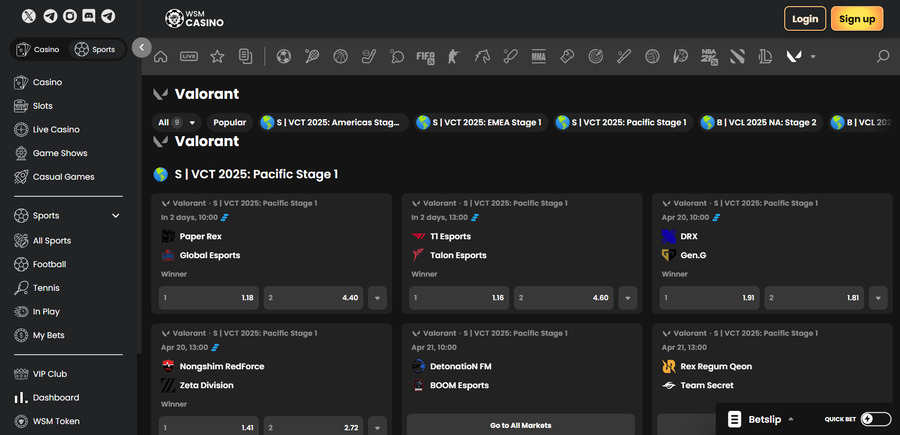Select the table tennis sport icon
The width and height of the screenshot is (900, 435).
pos(397,56)
